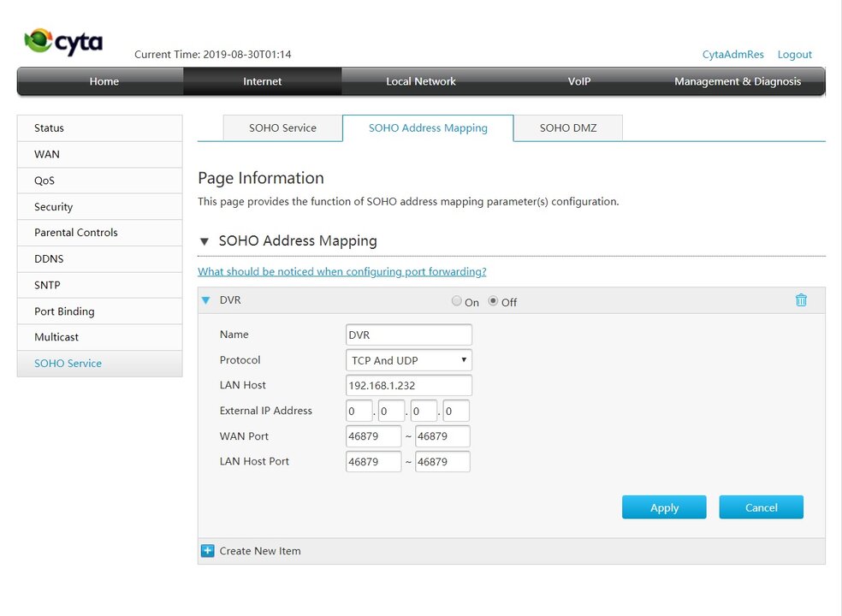Image resolution: width=842 pixels, height=616 pixels.
Task: Click the LAN Host Port start field
Action: coord(373,461)
